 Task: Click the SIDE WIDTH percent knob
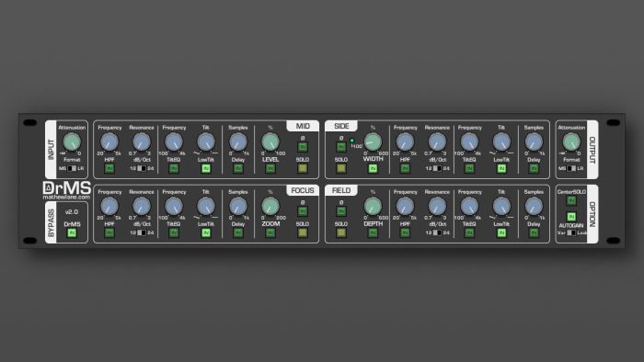pyautogui.click(x=373, y=141)
